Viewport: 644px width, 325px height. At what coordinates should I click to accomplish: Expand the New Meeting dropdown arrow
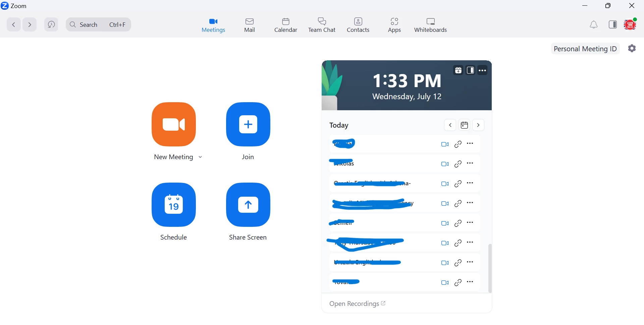[201, 158]
